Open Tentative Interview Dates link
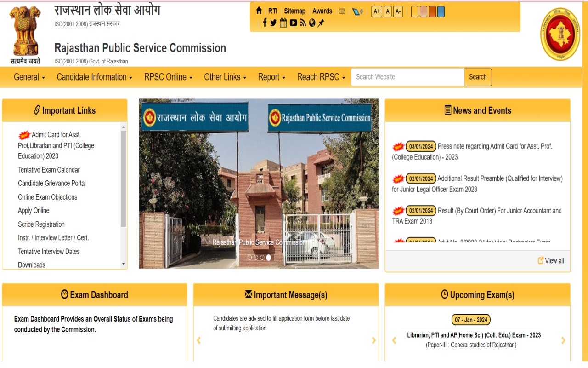 (x=49, y=251)
